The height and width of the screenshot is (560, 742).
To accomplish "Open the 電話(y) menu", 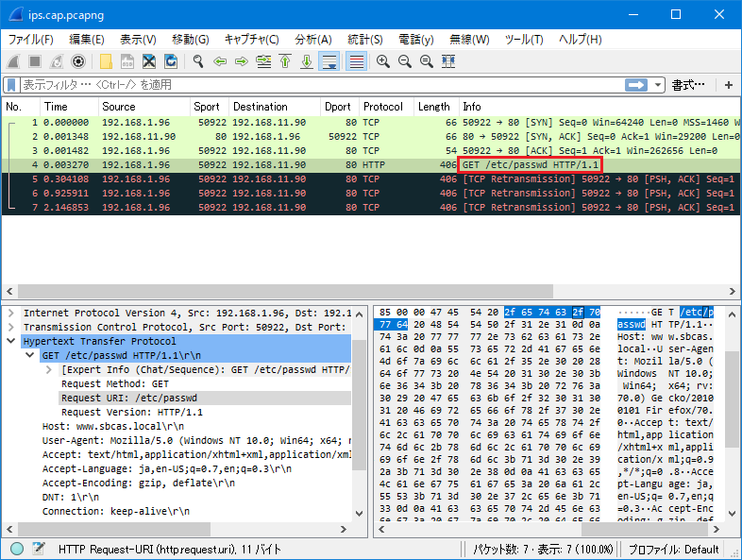I will [x=416, y=40].
